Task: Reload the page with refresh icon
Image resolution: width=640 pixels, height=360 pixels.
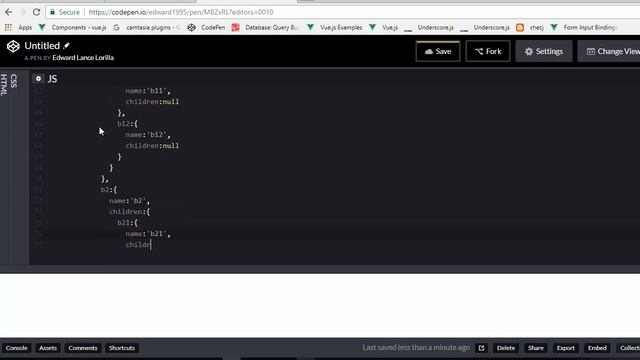Action: (36, 12)
